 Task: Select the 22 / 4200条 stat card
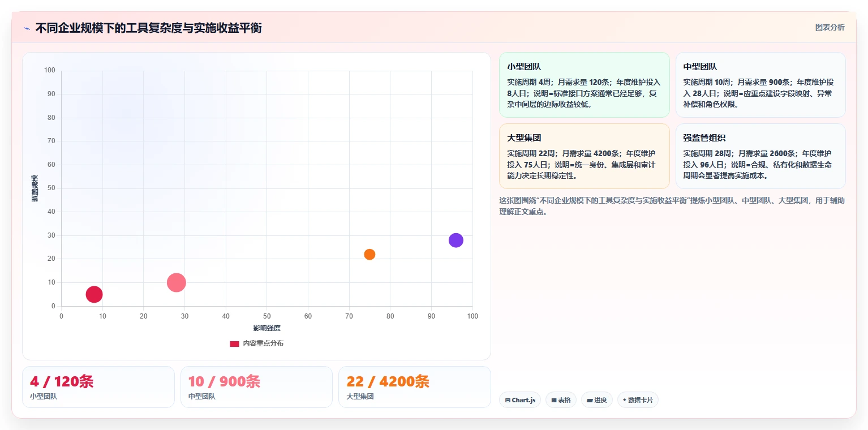(x=414, y=387)
